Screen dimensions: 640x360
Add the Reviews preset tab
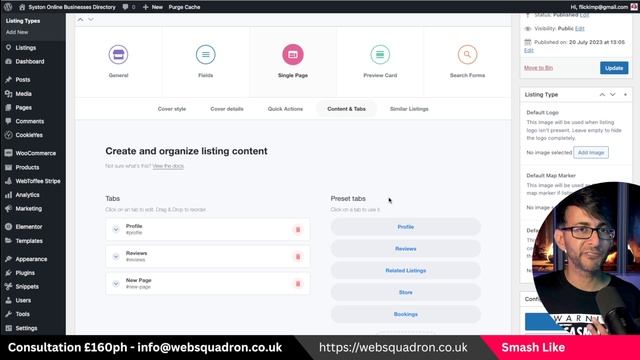[406, 249]
